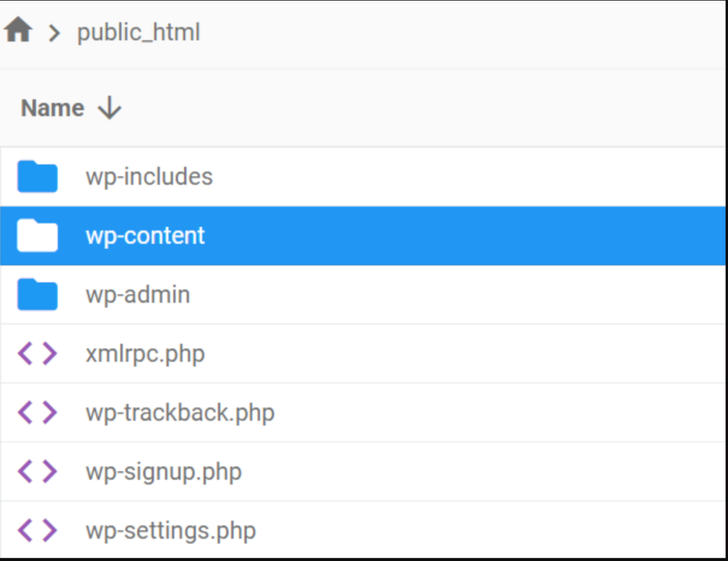
Task: Select the wp-content folder name
Action: click(145, 235)
